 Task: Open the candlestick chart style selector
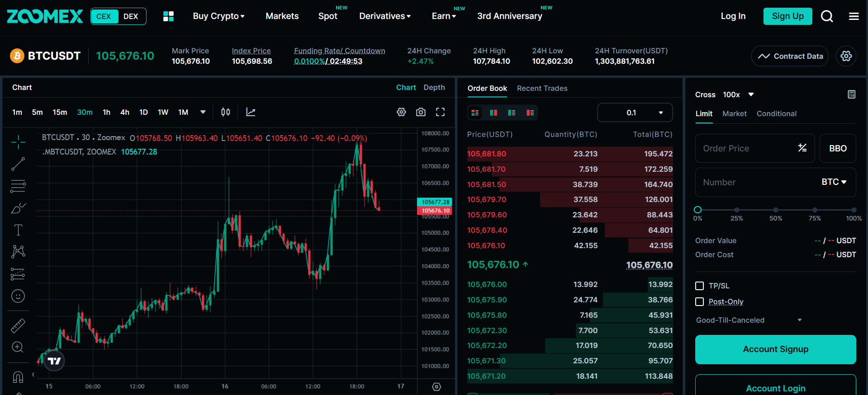click(225, 112)
